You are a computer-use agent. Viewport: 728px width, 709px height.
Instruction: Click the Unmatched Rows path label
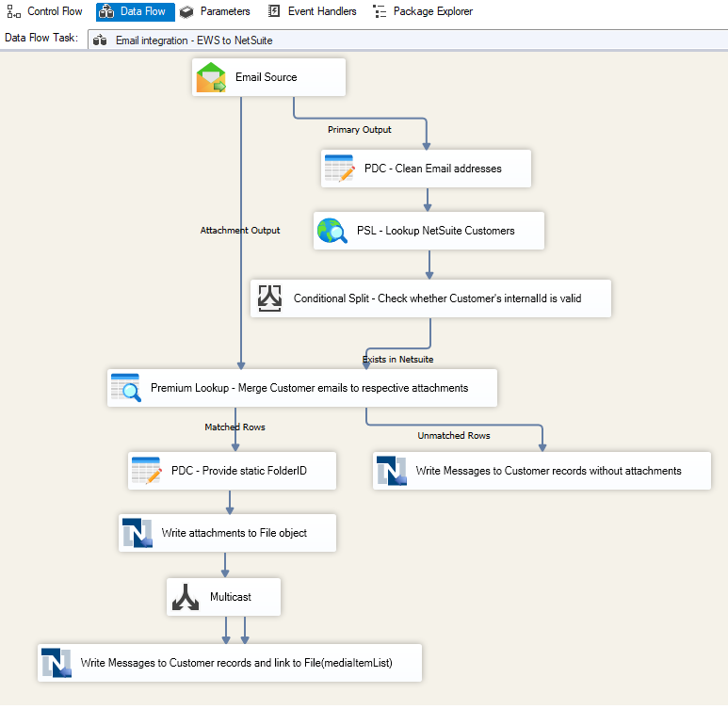tap(454, 436)
